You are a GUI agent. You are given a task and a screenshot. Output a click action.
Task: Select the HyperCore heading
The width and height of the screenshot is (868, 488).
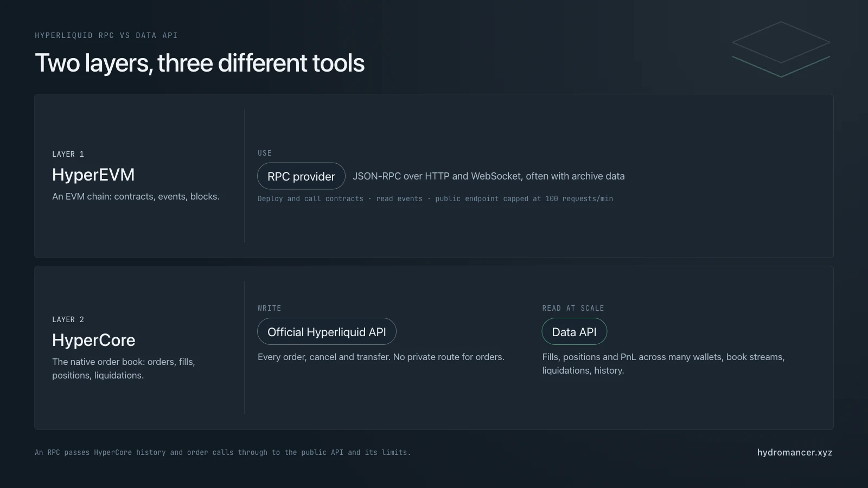94,340
